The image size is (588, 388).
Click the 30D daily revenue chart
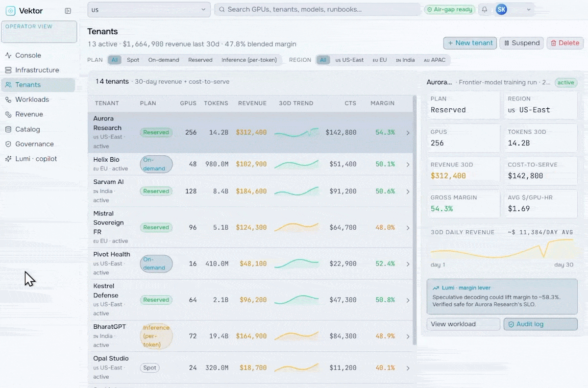coord(502,249)
